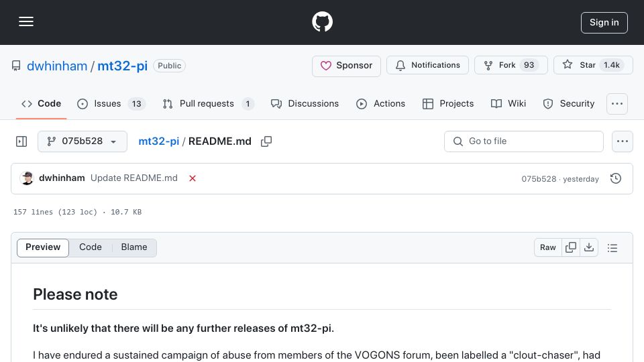Show more repository tabs via ellipsis
Screen dimensions: 644x362
tap(617, 104)
